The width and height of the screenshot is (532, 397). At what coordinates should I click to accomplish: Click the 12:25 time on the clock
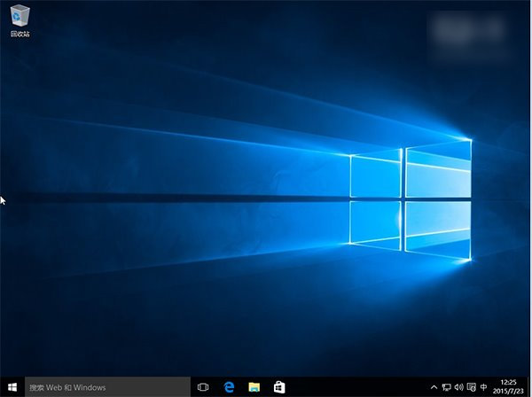coord(509,382)
